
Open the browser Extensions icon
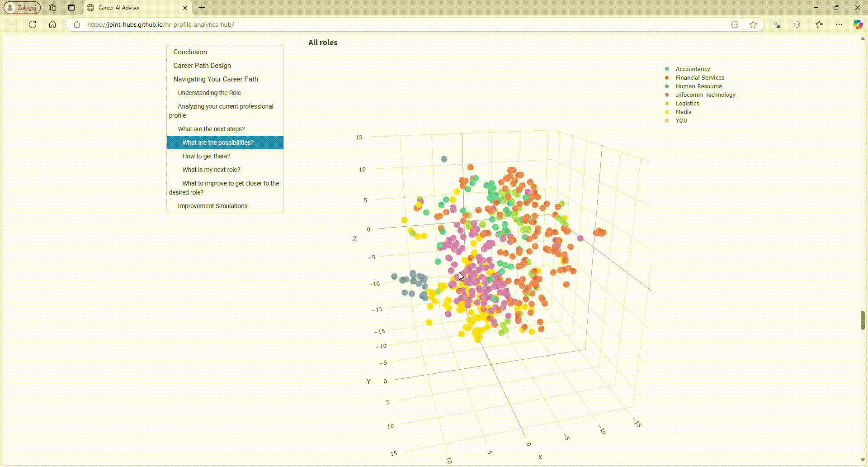pos(797,24)
